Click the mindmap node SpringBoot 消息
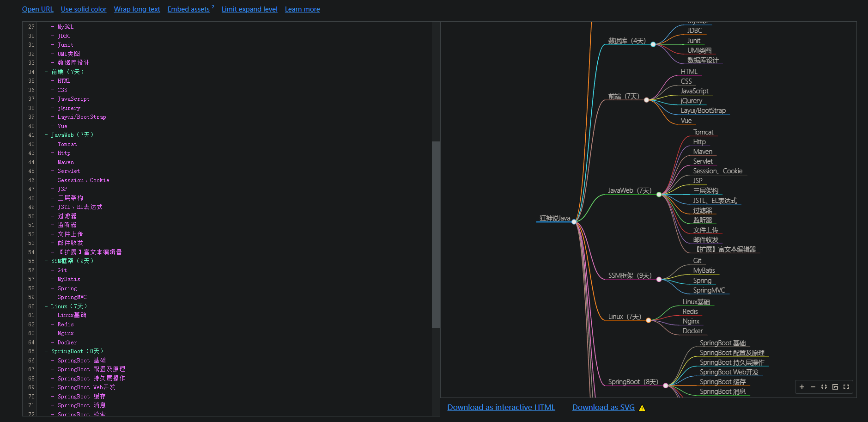The width and height of the screenshot is (868, 422). (x=722, y=391)
